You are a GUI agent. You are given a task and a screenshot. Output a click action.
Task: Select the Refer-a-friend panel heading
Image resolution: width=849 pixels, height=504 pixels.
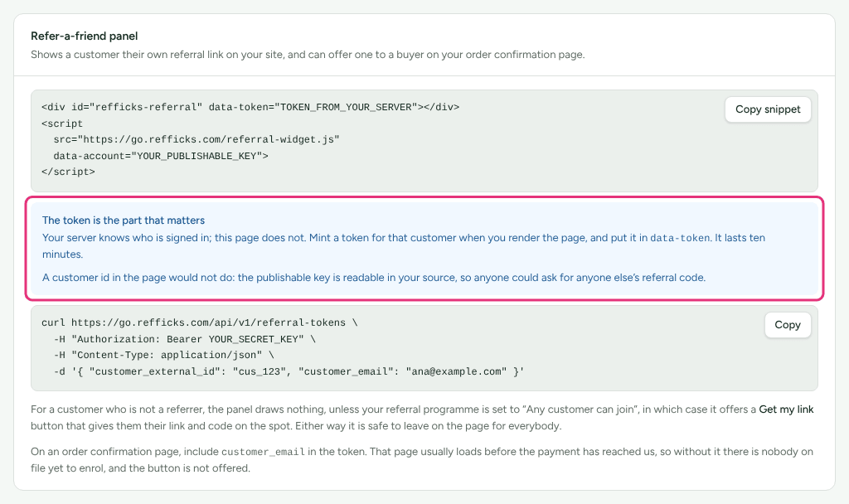84,36
